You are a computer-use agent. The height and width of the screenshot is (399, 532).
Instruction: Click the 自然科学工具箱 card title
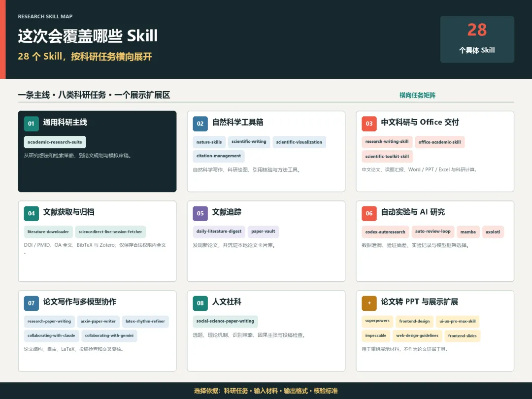237,122
